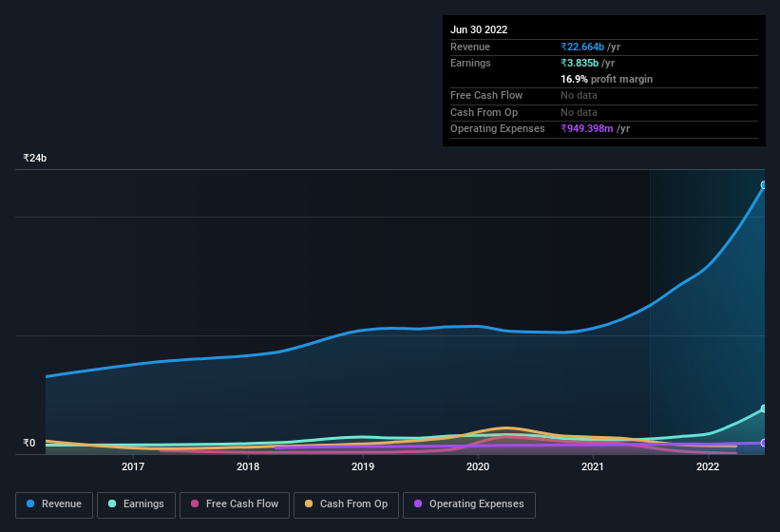This screenshot has width=780, height=532.
Task: Click the 2020 x-axis label
Action: pyautogui.click(x=478, y=466)
